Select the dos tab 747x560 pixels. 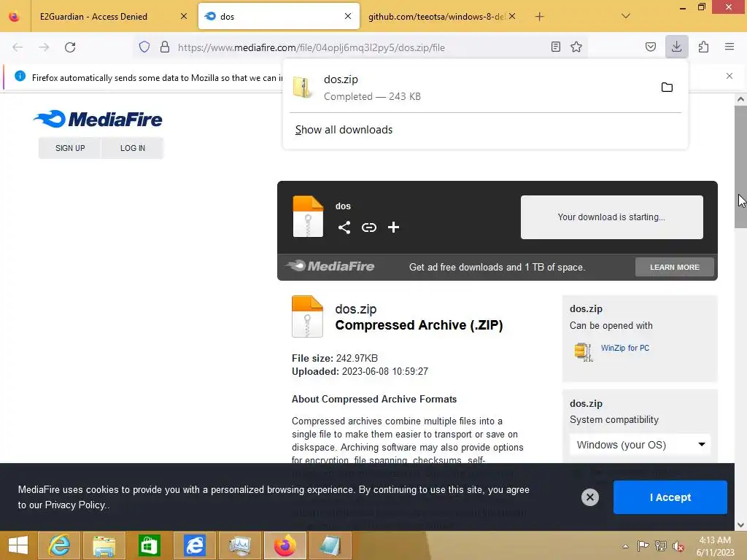point(279,16)
